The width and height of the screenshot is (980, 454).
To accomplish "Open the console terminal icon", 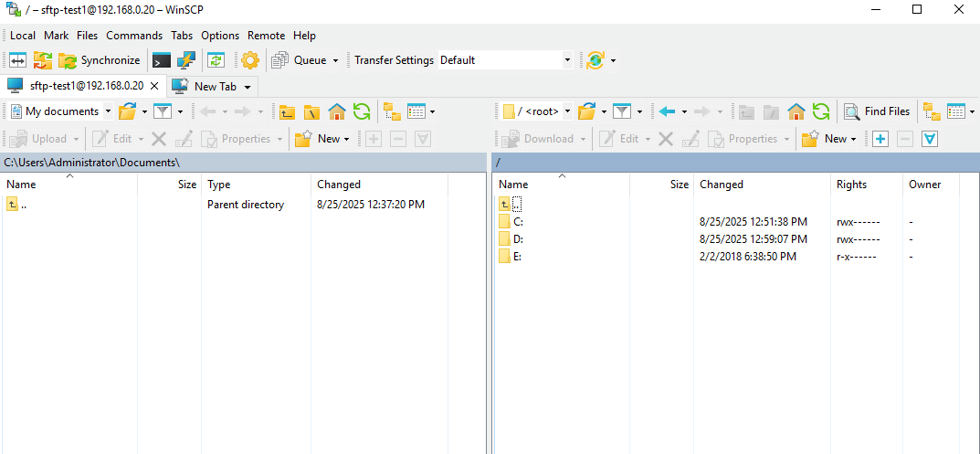I will (162, 60).
